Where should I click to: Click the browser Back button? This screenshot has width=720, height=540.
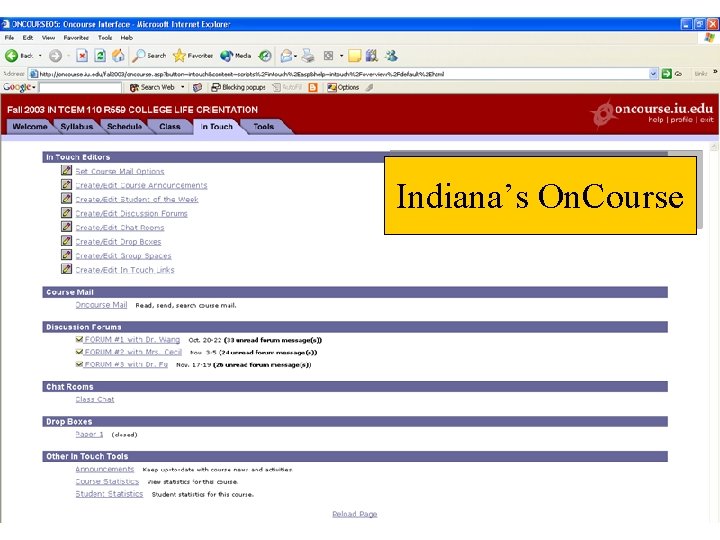(19, 56)
